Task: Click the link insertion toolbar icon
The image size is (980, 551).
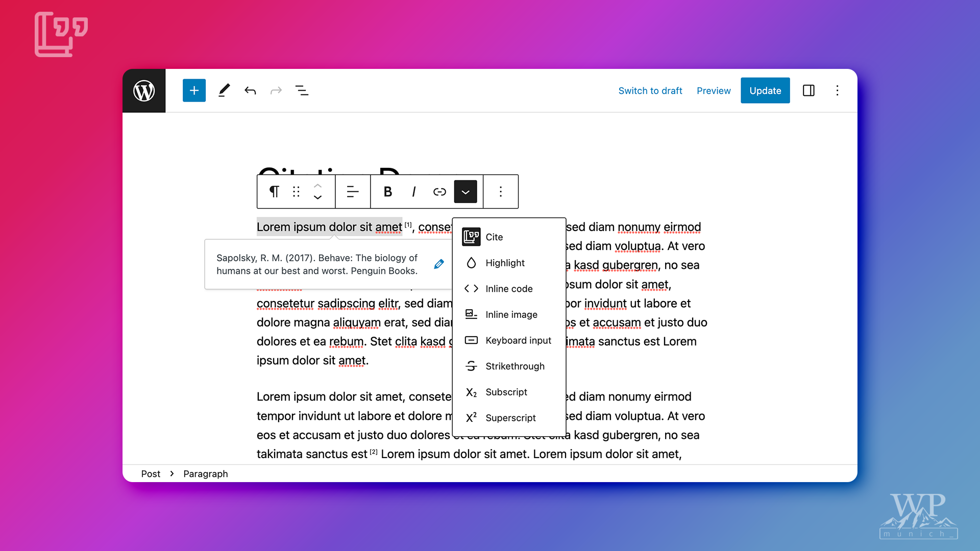Action: click(439, 192)
